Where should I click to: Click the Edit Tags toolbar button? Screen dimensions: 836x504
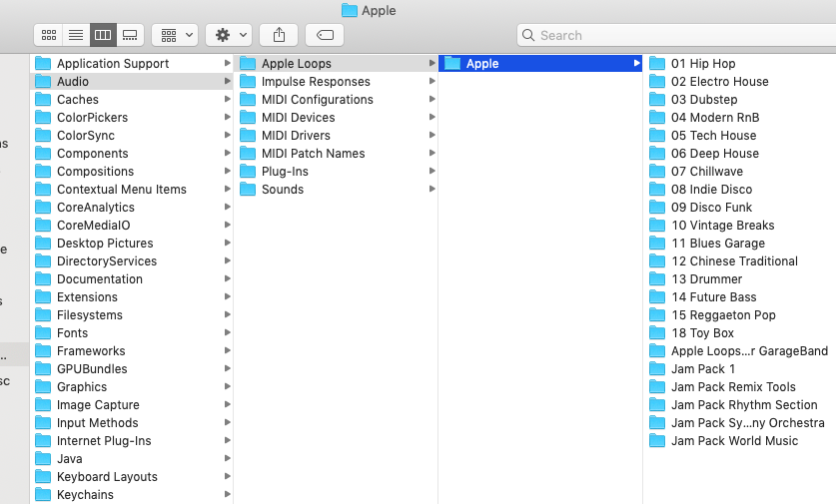[x=325, y=35]
